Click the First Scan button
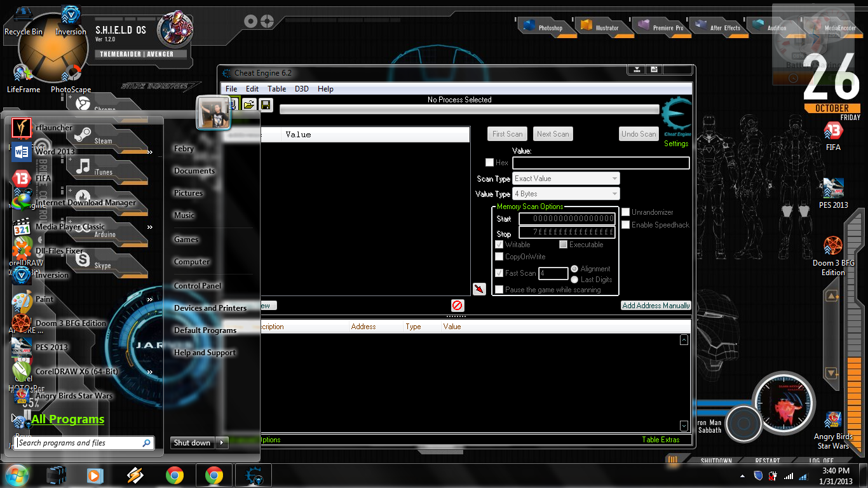Image resolution: width=868 pixels, height=488 pixels. [508, 134]
